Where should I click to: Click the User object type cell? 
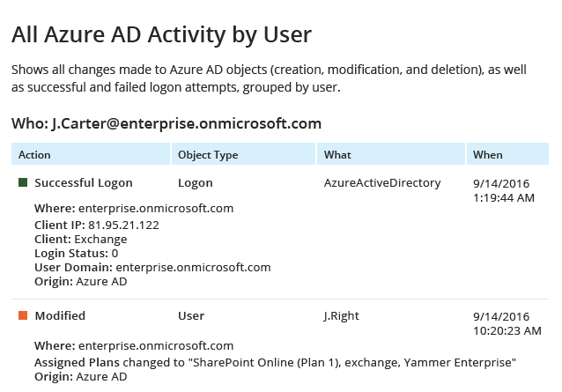click(x=191, y=315)
